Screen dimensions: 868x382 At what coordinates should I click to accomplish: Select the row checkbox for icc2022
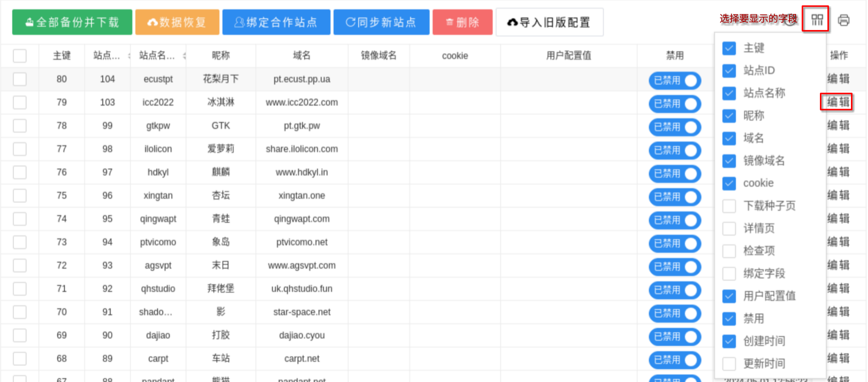20,102
